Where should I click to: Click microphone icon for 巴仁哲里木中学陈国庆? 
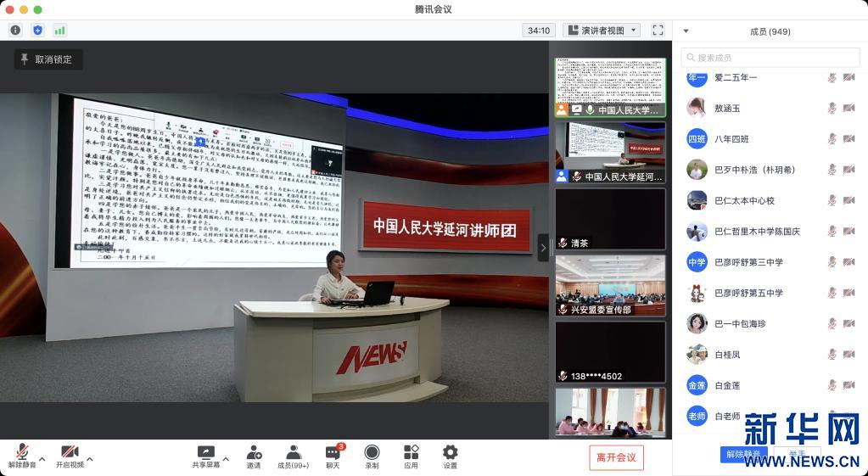pos(832,232)
